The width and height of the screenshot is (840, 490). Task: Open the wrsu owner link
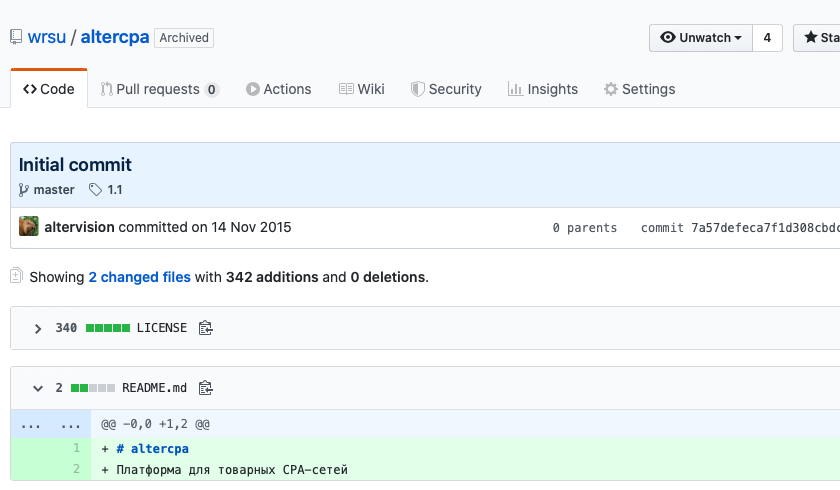(x=47, y=37)
